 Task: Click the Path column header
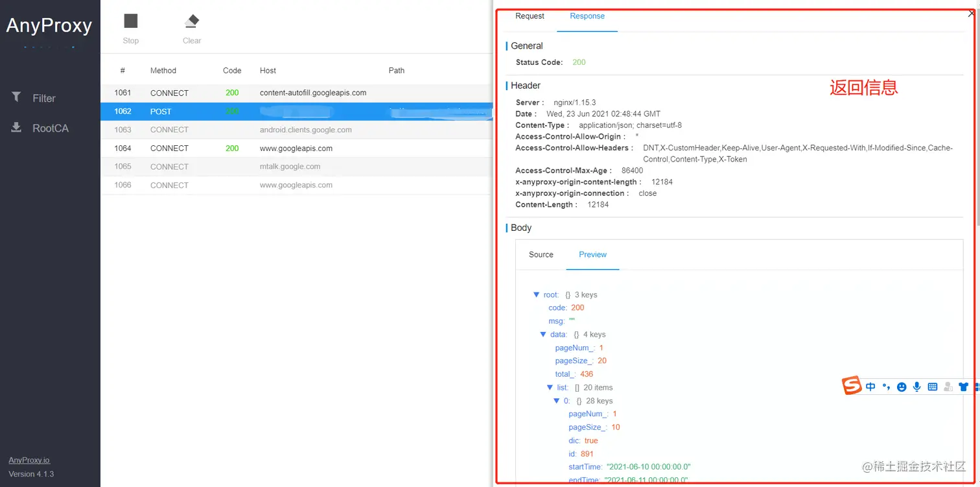click(397, 71)
